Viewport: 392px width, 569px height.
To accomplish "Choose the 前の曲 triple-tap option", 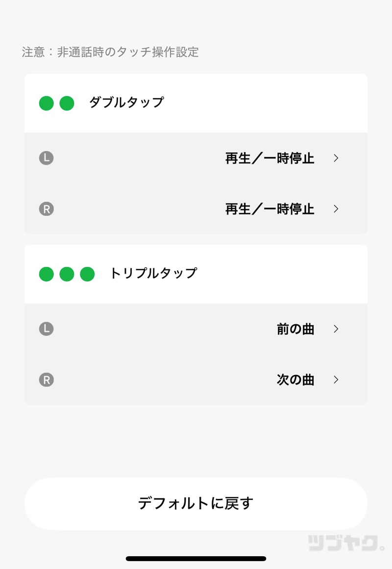I will click(295, 329).
